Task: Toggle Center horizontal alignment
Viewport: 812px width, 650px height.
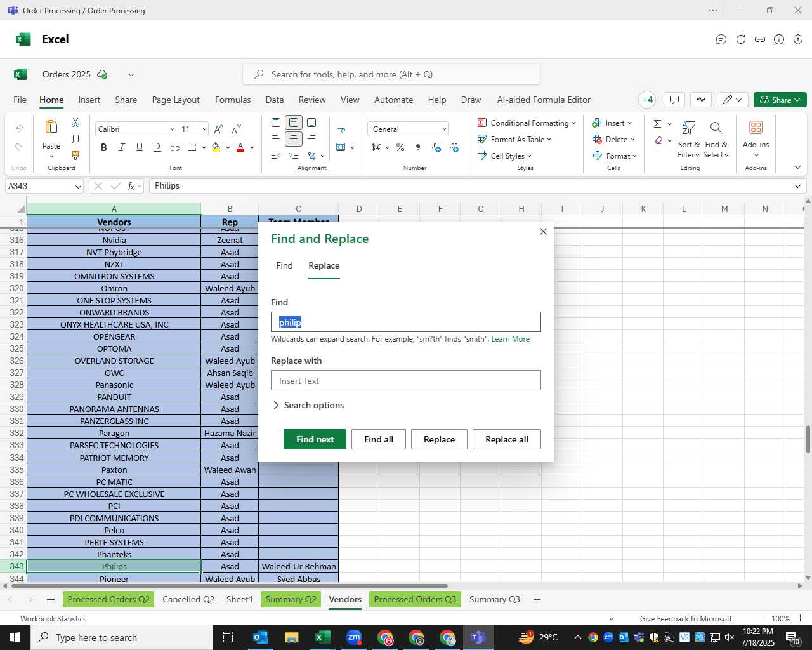Action: tap(294, 138)
